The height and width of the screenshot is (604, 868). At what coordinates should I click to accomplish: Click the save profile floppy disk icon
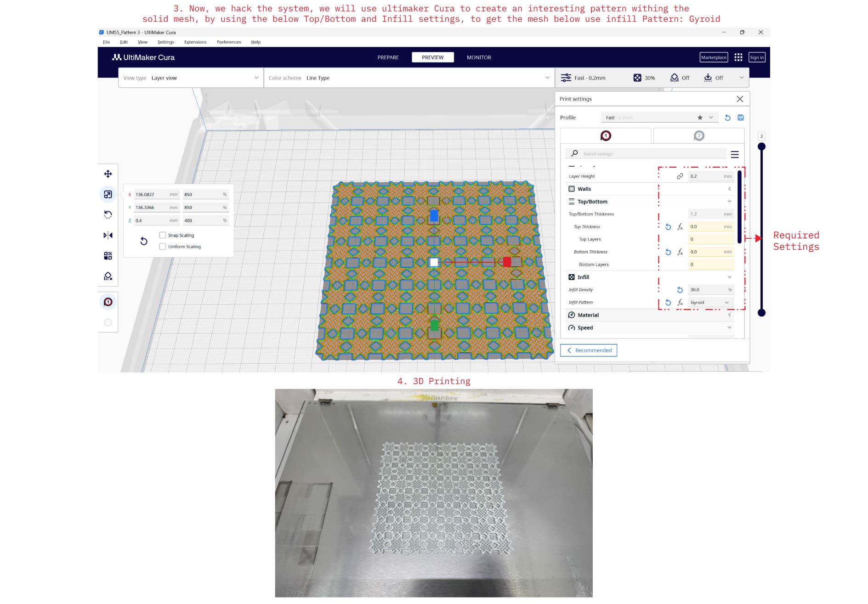coord(740,118)
